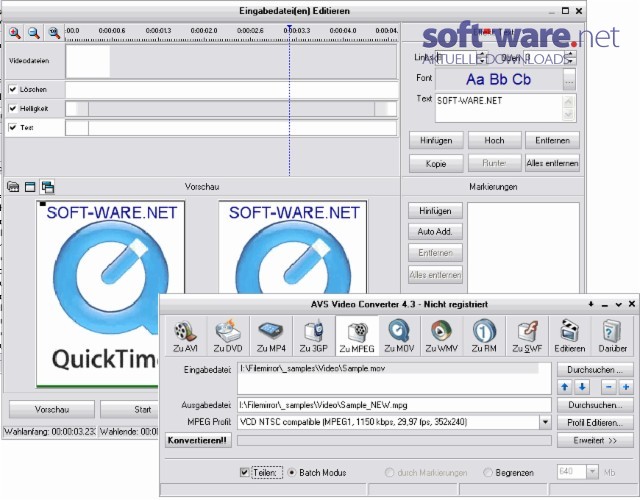Remove input file with the minus button
This screenshot has width=640, height=500.
609,387
